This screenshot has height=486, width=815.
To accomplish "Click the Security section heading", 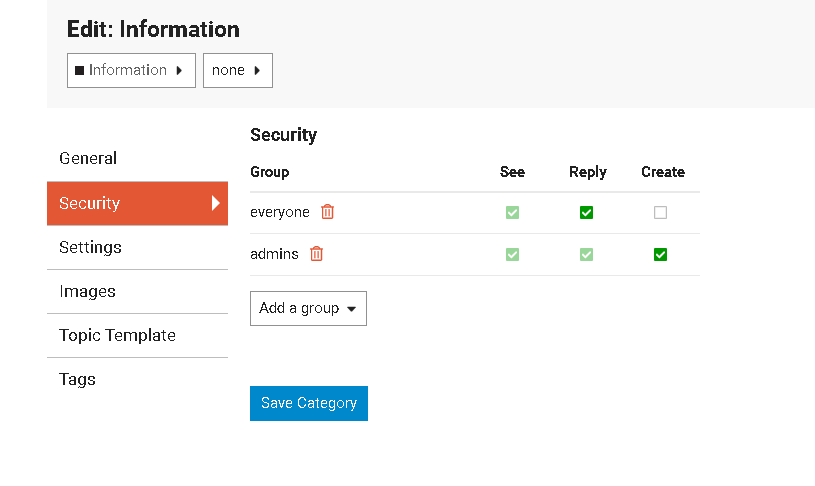I will 283,135.
